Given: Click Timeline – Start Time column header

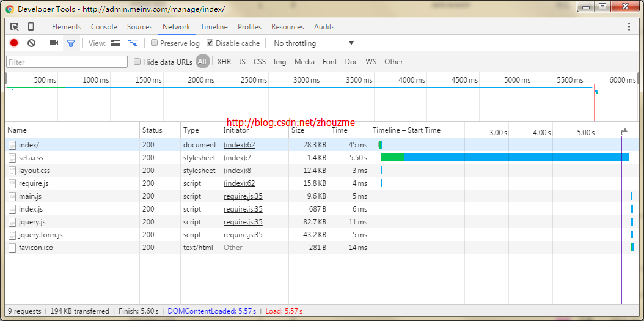Looking at the screenshot, I should click(x=406, y=130).
